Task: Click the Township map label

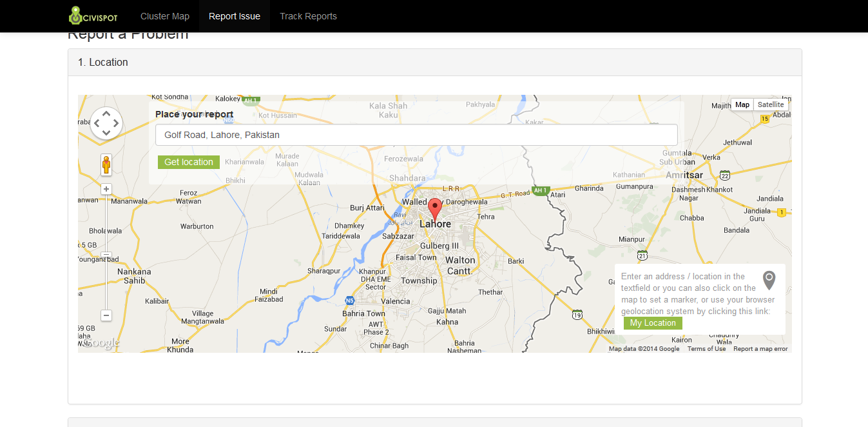Action: click(x=419, y=281)
